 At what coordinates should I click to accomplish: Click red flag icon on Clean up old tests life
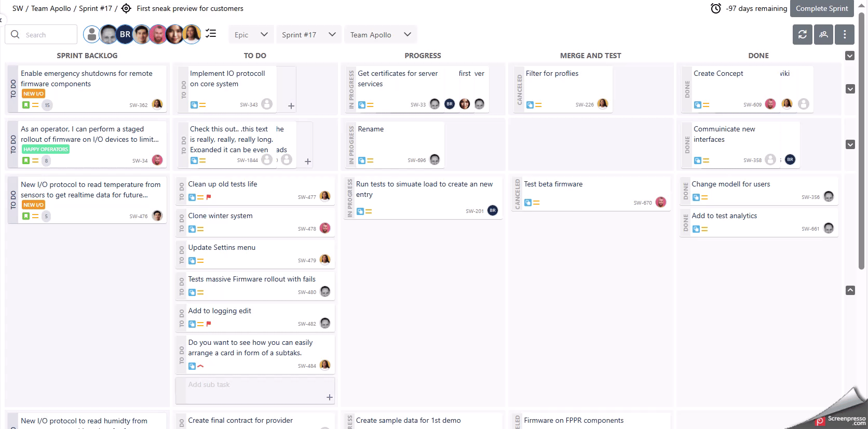(209, 197)
